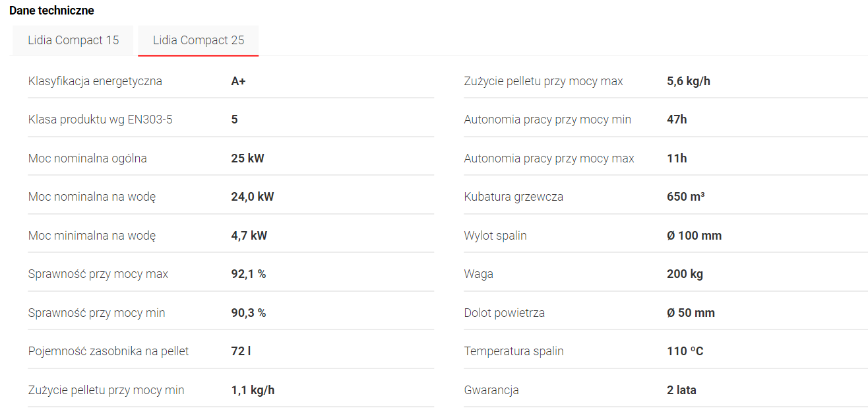Click the Dane techniczne heading
Image resolution: width=868 pixels, height=410 pixels.
pos(51,11)
